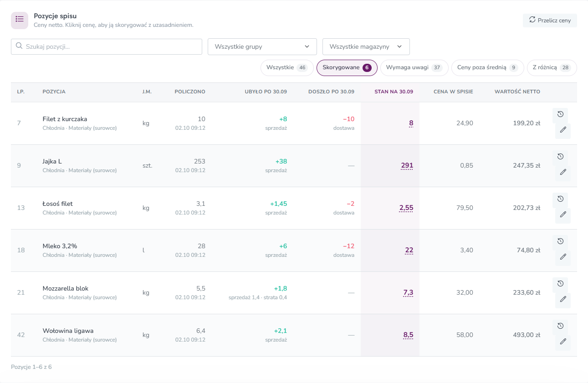Open history for Mozzarella blok
The width and height of the screenshot is (588, 383).
coord(560,284)
